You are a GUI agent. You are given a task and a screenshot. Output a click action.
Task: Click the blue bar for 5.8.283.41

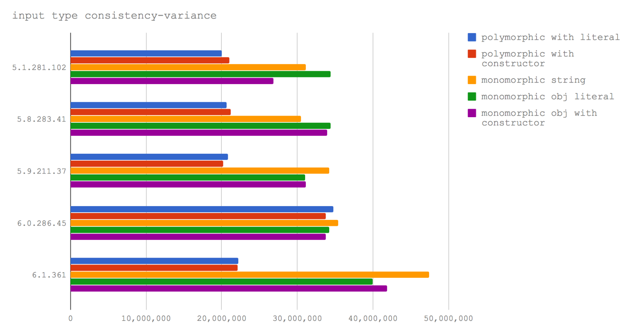[149, 105]
